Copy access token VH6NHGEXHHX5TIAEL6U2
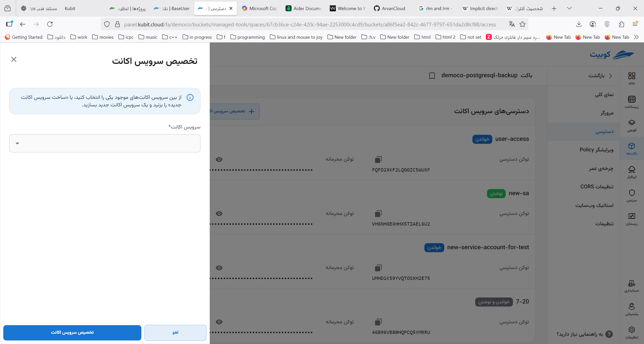 [378, 213]
